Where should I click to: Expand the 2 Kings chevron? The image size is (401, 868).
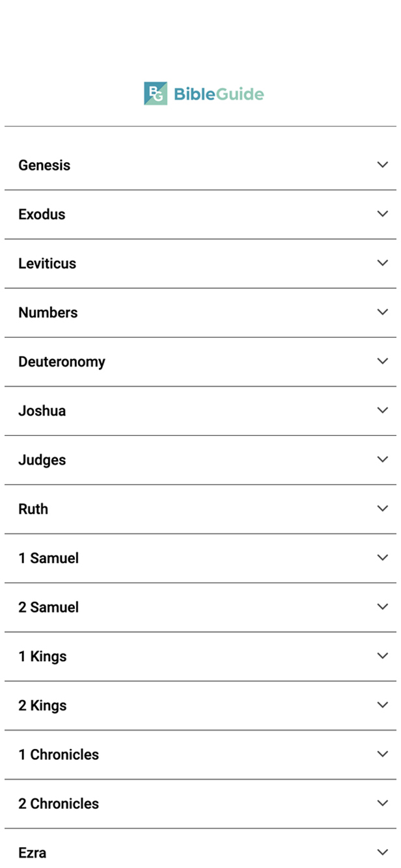(x=383, y=705)
